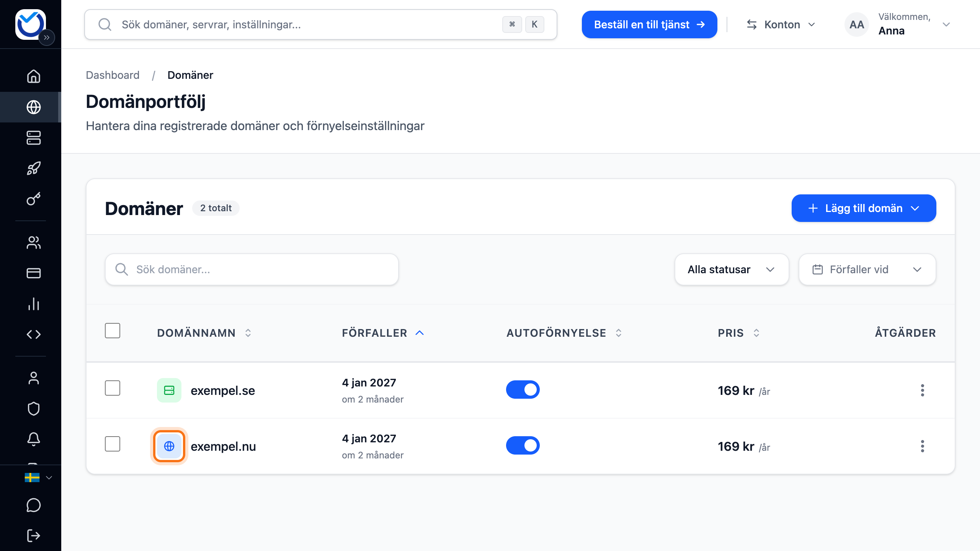Focus the global search field at top
This screenshot has width=980, height=551.
point(321,24)
